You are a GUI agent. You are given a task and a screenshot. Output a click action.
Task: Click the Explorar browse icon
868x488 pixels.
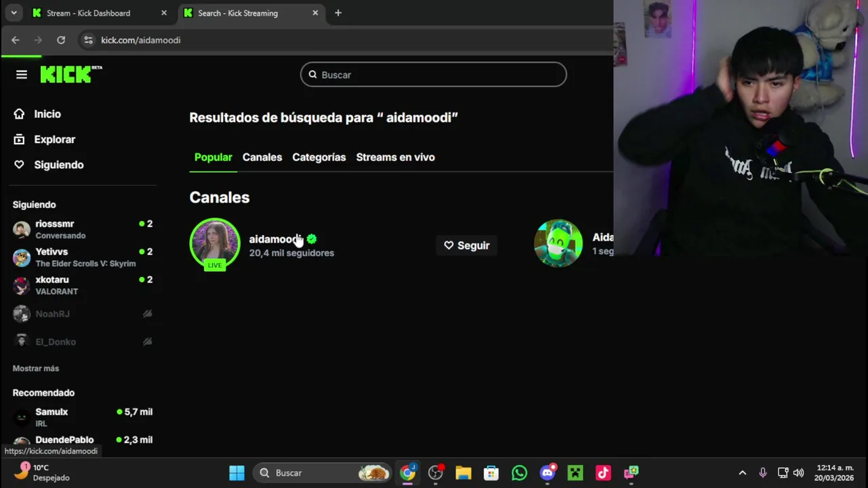point(19,139)
